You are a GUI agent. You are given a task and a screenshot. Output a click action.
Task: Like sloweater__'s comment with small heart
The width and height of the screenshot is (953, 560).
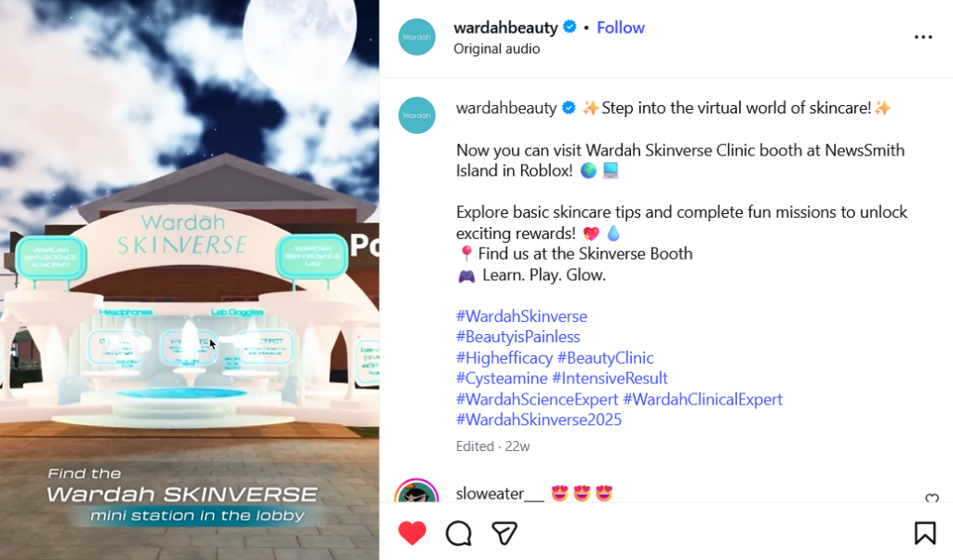coord(932,499)
